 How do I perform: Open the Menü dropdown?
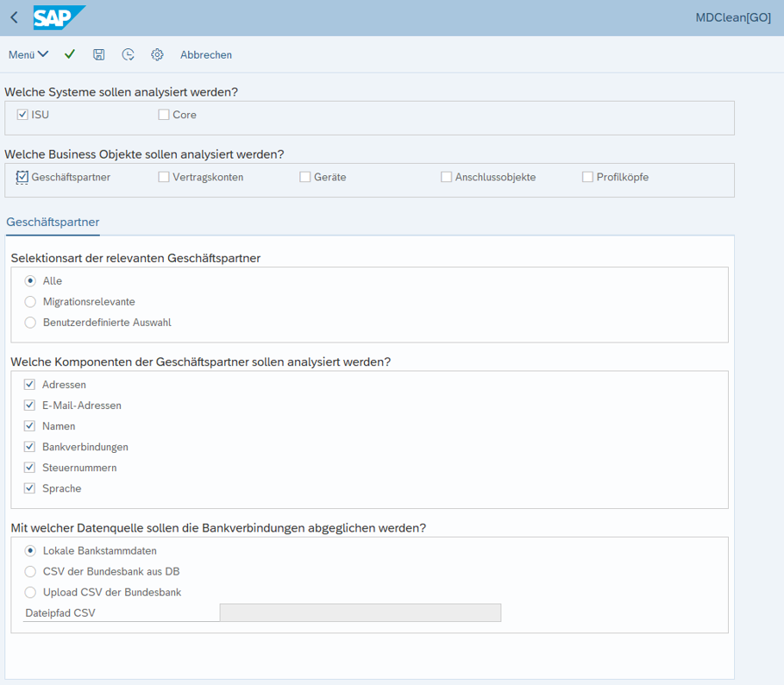(x=28, y=54)
